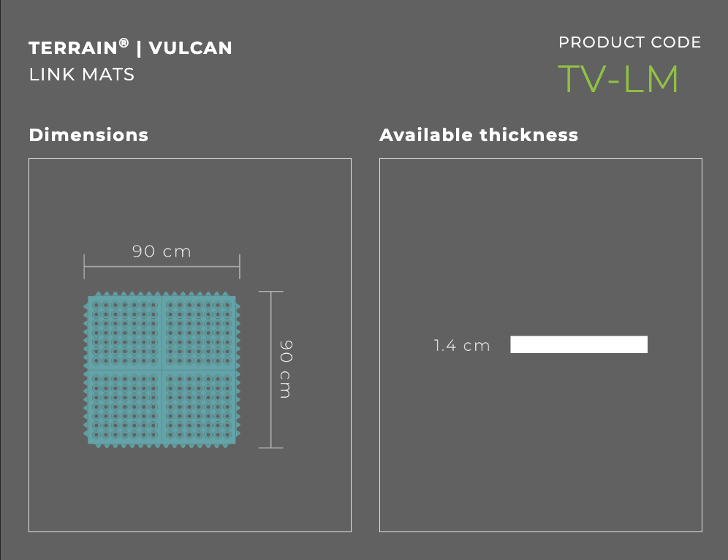Click the vertical 90 cm height label
This screenshot has height=560, width=728.
click(286, 369)
